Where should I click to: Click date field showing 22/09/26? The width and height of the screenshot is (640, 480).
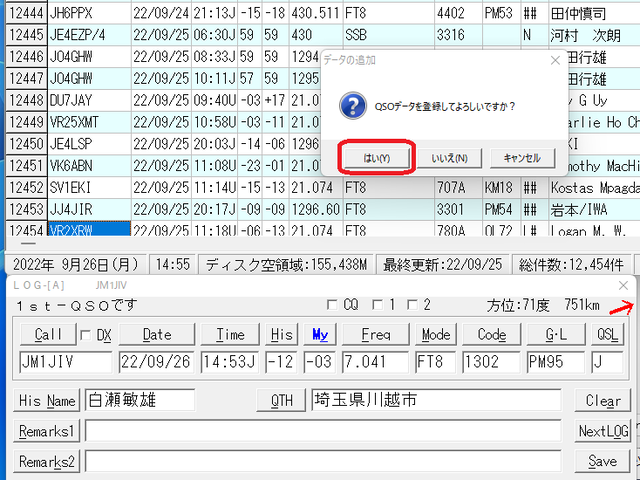click(157, 362)
